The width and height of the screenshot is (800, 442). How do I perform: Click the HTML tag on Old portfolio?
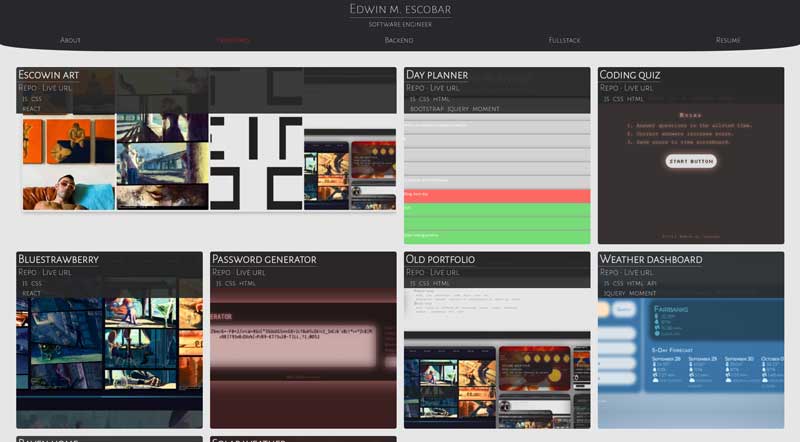[x=441, y=283]
